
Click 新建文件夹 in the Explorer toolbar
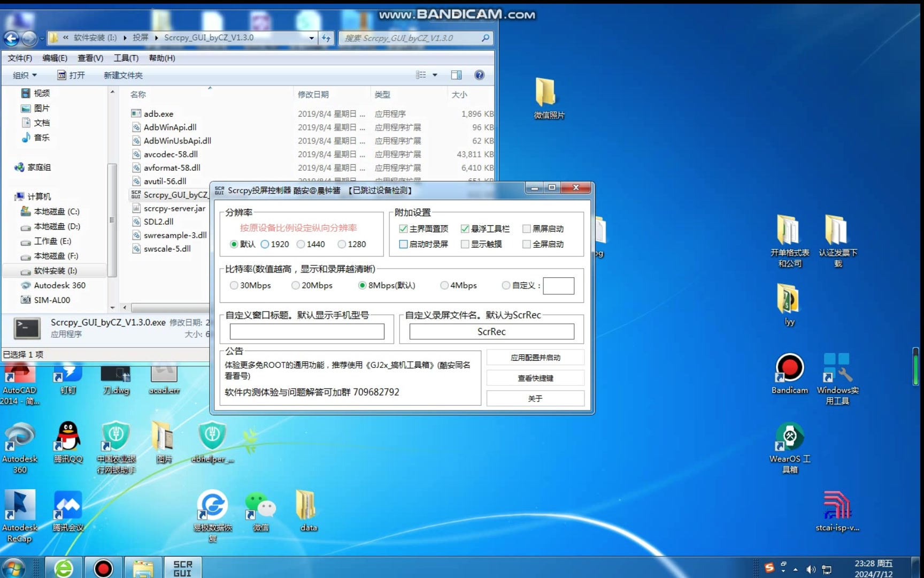(124, 75)
